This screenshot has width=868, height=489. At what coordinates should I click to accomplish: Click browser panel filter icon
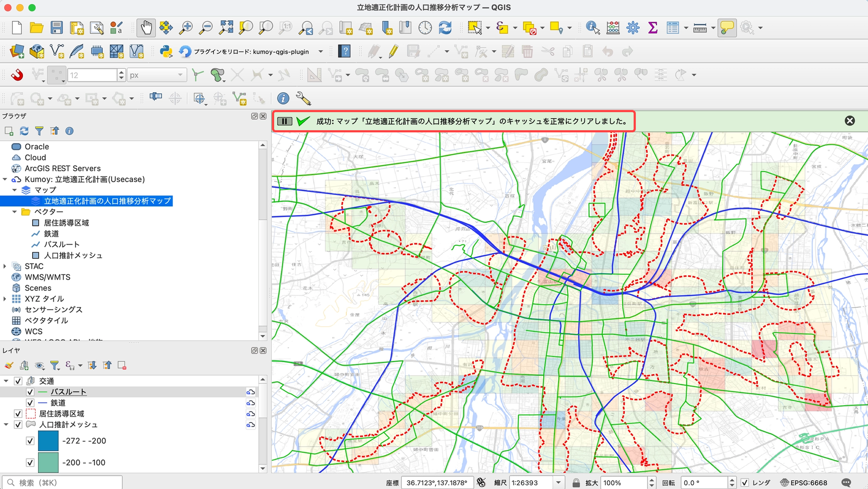pyautogui.click(x=39, y=131)
